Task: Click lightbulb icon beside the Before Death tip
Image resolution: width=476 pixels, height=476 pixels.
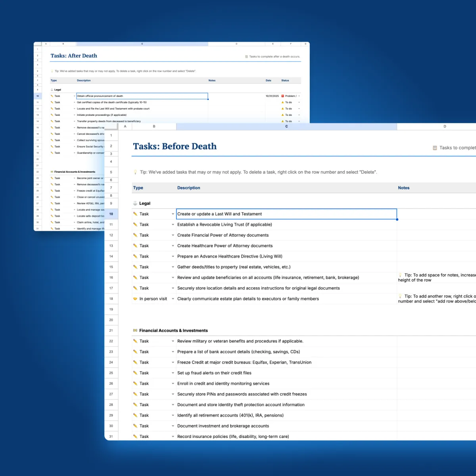Action: [x=136, y=172]
